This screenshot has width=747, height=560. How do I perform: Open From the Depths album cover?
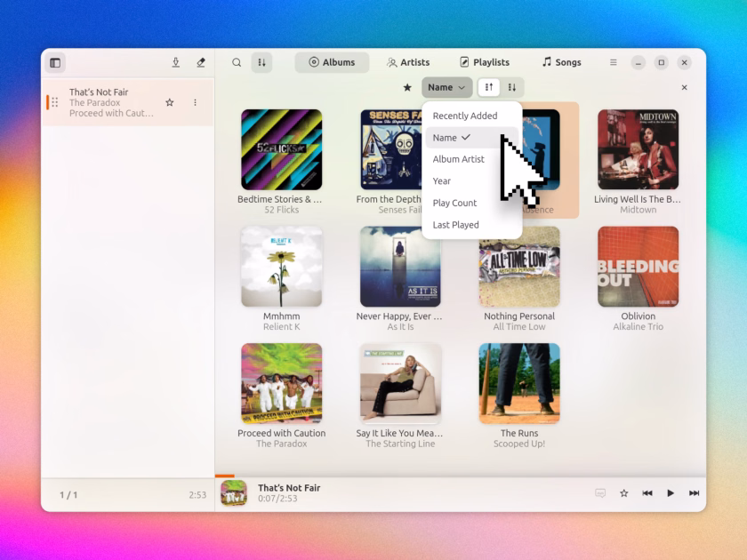[x=390, y=149]
